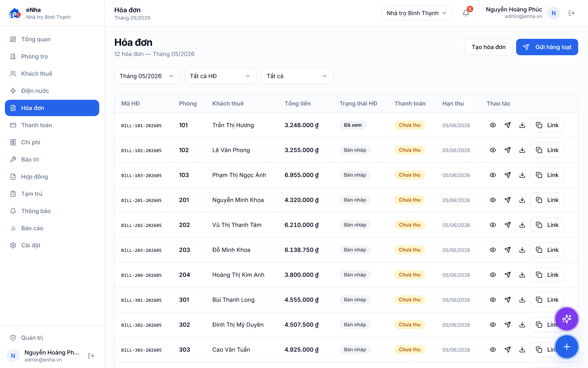Open Nhà trọ Bình Thạnh property selector

click(x=417, y=13)
